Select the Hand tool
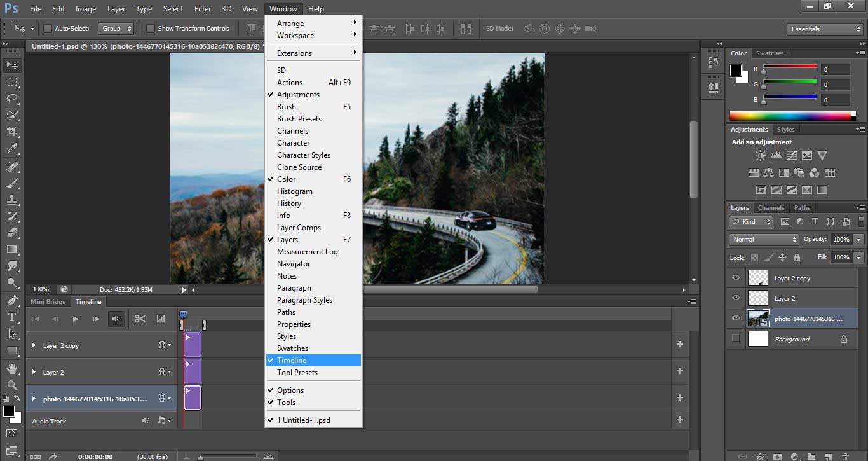This screenshot has width=868, height=461. click(12, 368)
